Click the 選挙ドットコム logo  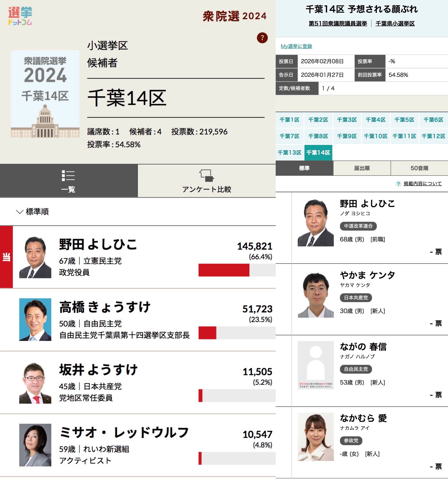pyautogui.click(x=20, y=16)
